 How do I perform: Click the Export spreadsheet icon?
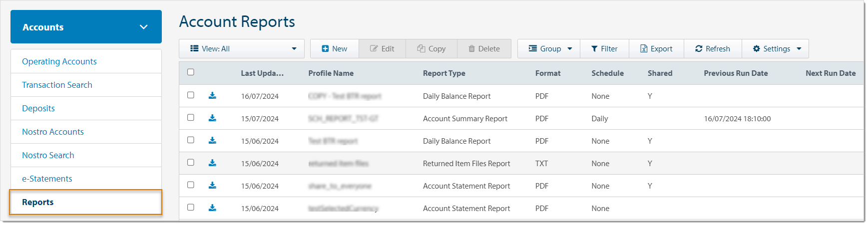(x=644, y=49)
